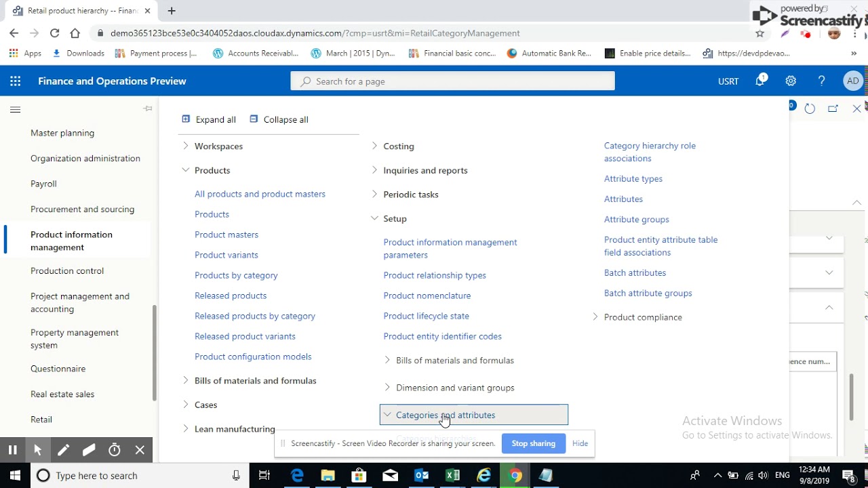Click the Search for a page box

(453, 81)
